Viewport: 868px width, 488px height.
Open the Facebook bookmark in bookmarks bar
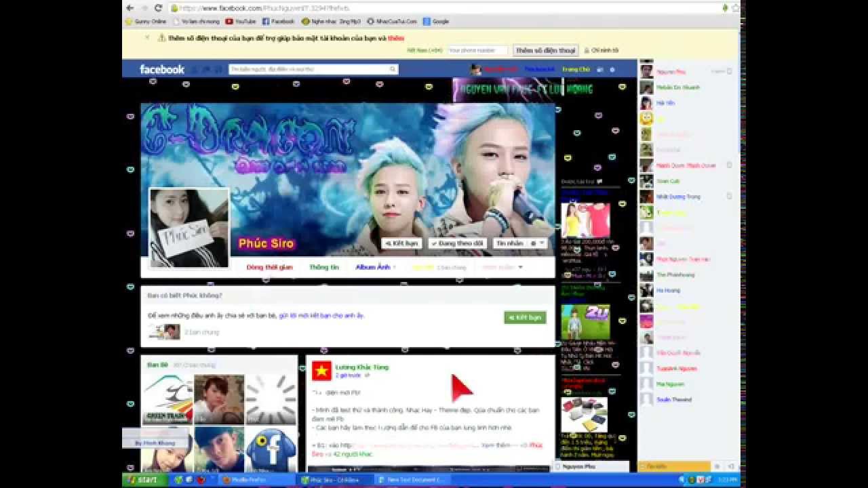coord(279,22)
